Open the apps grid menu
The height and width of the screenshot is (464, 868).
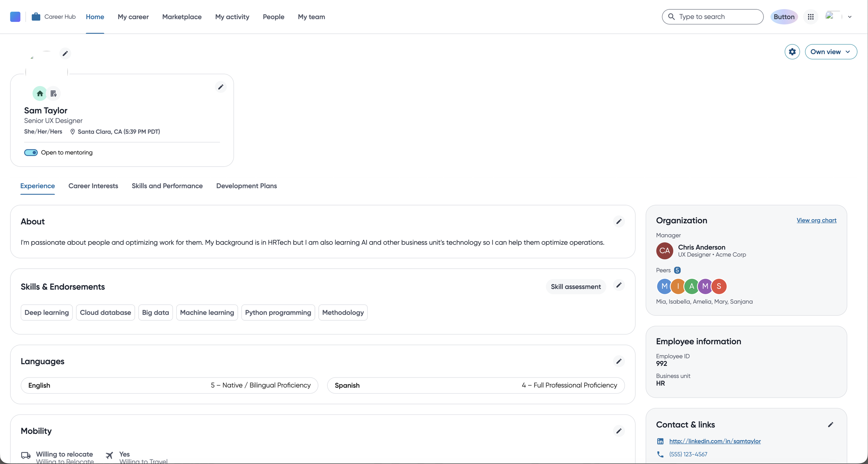click(810, 17)
